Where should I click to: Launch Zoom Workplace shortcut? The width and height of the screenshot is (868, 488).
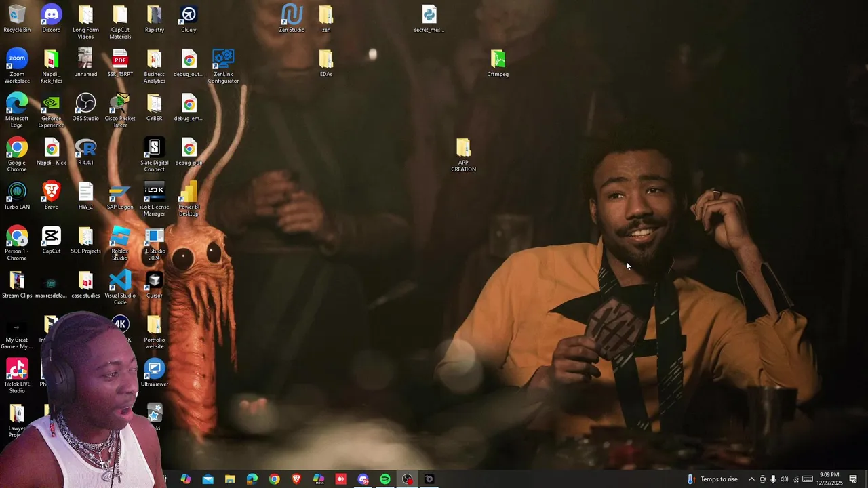coord(17,66)
